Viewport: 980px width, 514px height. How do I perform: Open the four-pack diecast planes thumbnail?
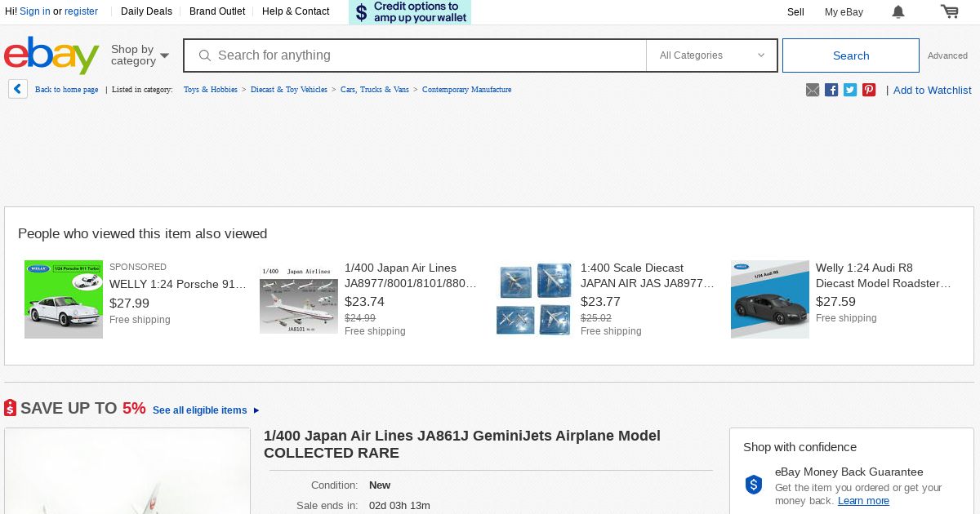pyautogui.click(x=534, y=299)
